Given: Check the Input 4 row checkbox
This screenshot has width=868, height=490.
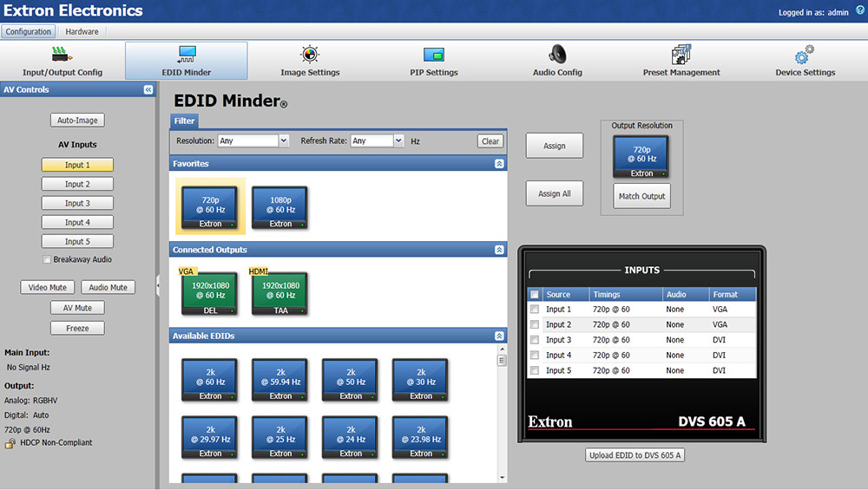Looking at the screenshot, I should click(x=534, y=355).
